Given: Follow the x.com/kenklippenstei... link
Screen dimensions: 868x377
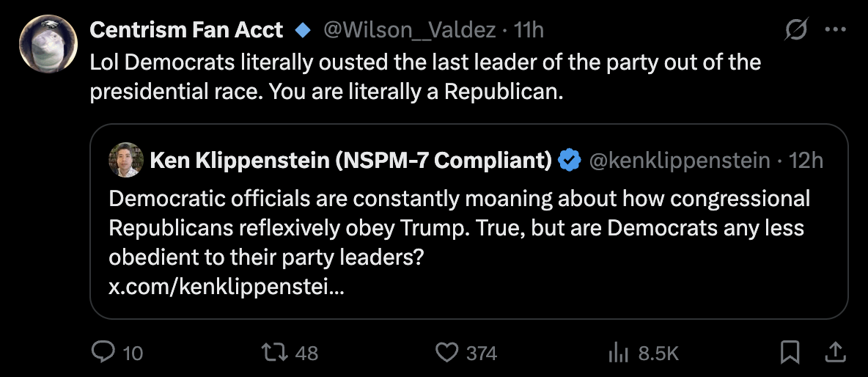Looking at the screenshot, I should click(226, 287).
